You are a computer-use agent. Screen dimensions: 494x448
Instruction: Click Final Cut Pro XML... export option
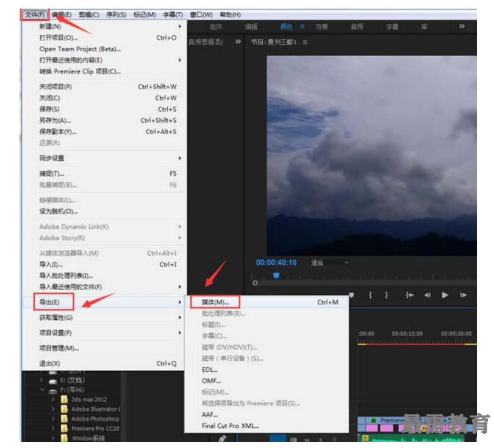(231, 426)
